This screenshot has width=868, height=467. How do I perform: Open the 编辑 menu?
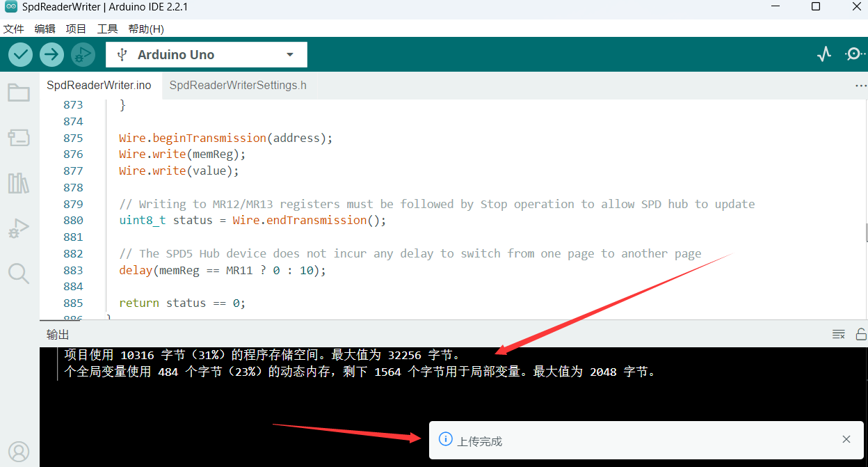coord(45,29)
